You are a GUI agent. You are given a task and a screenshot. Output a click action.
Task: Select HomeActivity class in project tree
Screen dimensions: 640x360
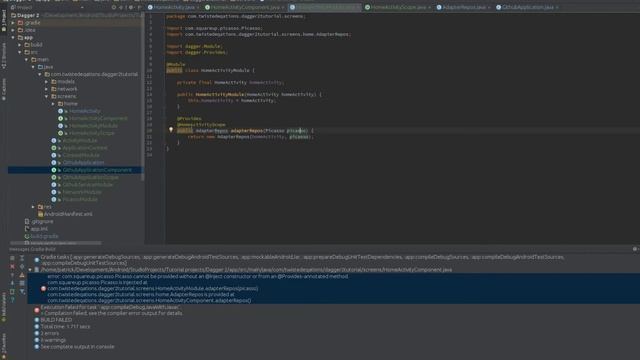84,111
